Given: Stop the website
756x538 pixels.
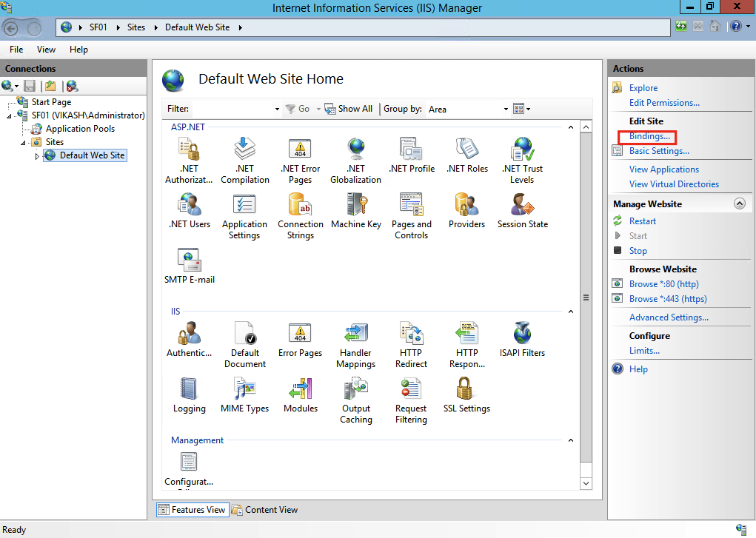Looking at the screenshot, I should (638, 251).
